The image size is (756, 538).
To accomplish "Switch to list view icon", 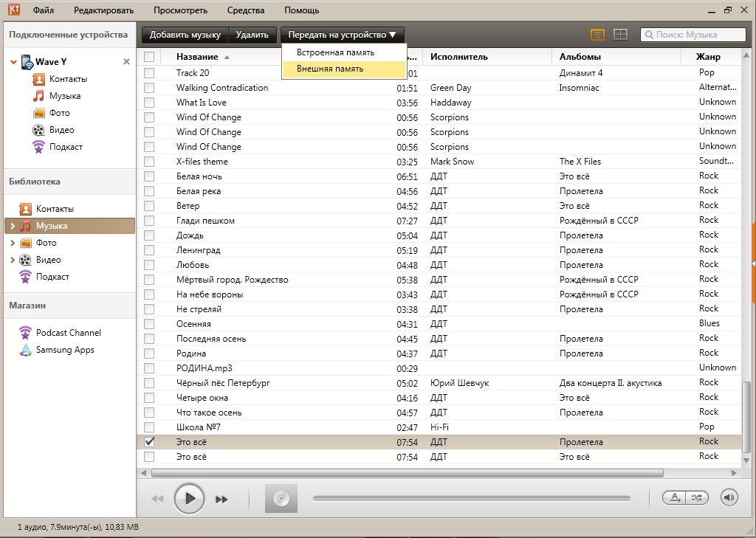I will 597,35.
